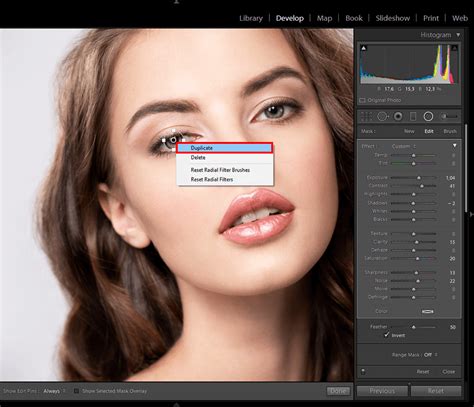Open the Book module
Screen dimensions: 474x407
354,18
